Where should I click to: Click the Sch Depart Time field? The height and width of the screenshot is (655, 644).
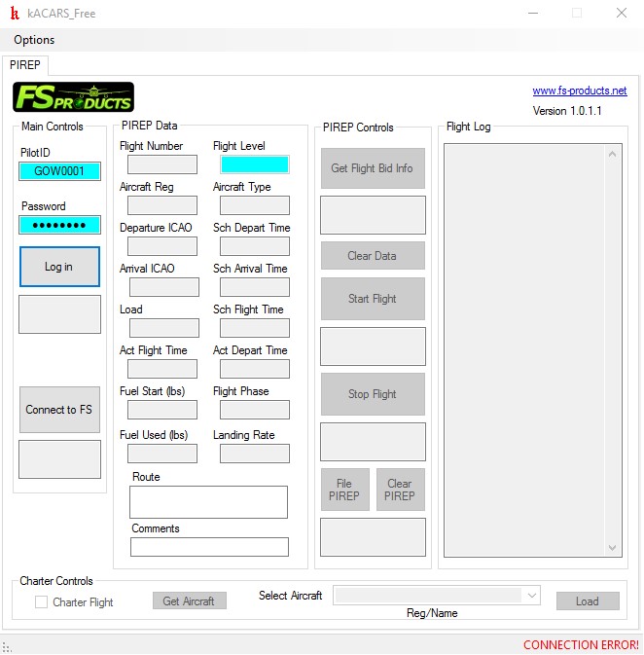(x=255, y=246)
